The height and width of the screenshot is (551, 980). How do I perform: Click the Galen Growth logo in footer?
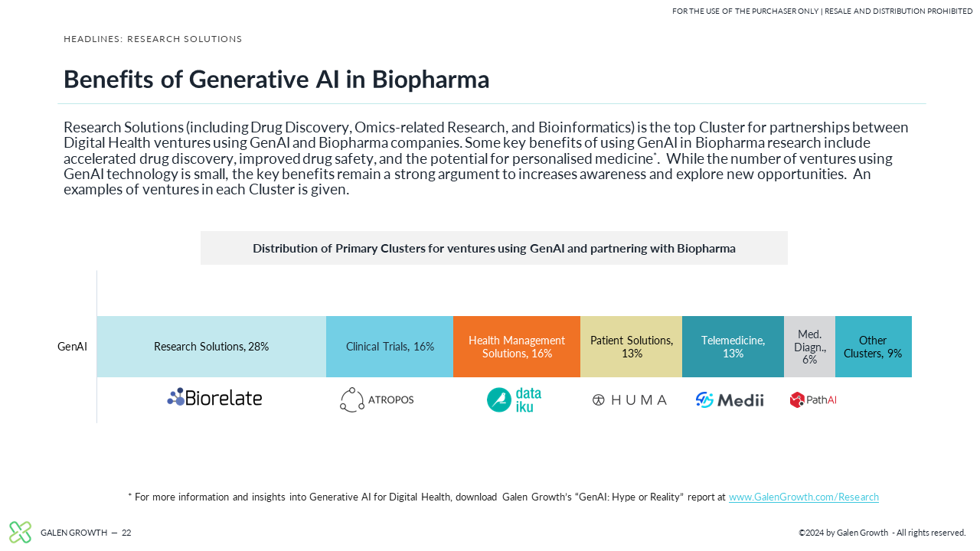tap(21, 532)
